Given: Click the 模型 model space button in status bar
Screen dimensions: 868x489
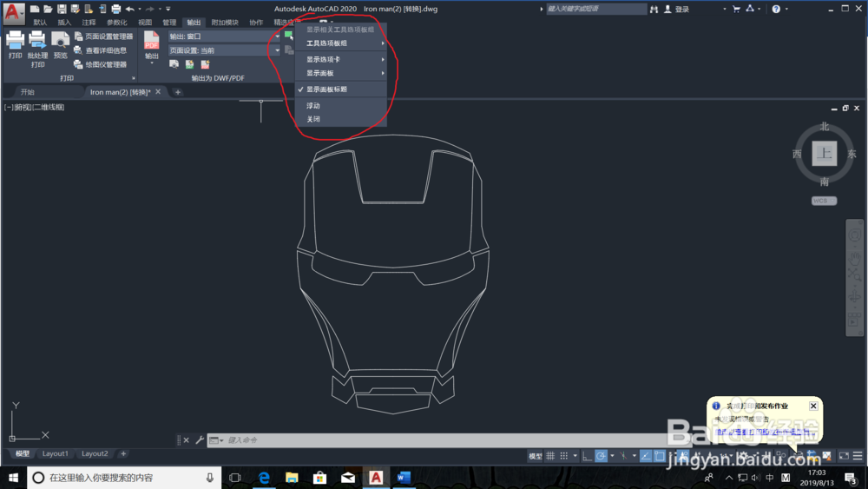Looking at the screenshot, I should [x=536, y=456].
